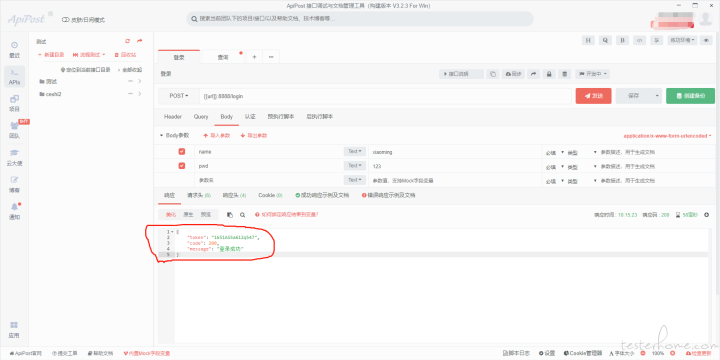Viewport: 720px width, 360px height.
Task: Open the POST method dropdown
Action: coord(179,96)
